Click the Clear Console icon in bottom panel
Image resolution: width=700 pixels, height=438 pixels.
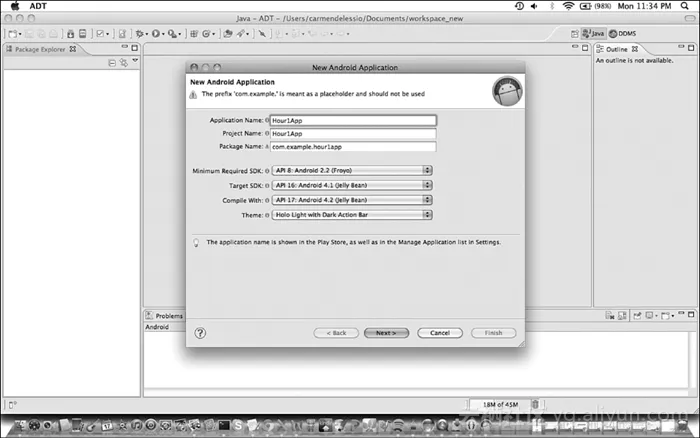pos(610,316)
